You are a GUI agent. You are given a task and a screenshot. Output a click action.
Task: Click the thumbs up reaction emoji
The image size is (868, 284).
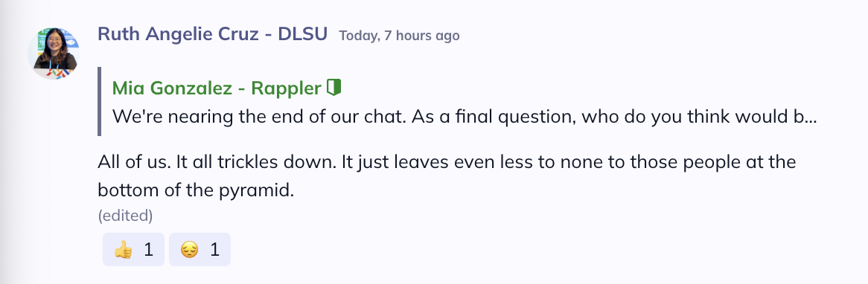click(x=123, y=250)
